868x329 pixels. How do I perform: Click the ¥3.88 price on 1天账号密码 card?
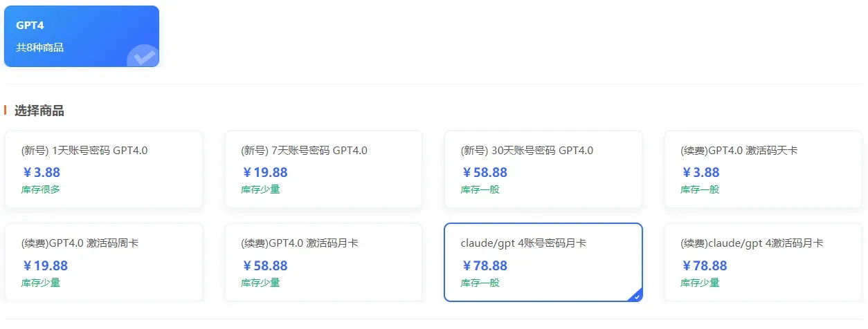tap(42, 172)
